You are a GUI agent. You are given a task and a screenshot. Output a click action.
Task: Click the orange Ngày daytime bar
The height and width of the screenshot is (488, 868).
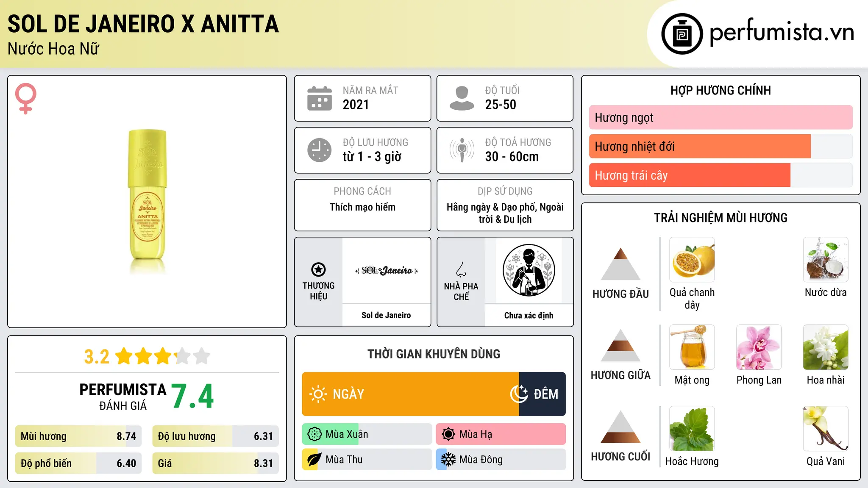[x=410, y=394]
